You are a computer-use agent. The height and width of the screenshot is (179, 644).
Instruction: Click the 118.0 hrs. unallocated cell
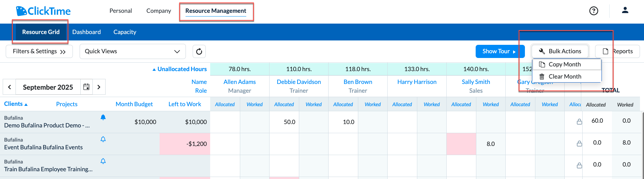(x=358, y=69)
